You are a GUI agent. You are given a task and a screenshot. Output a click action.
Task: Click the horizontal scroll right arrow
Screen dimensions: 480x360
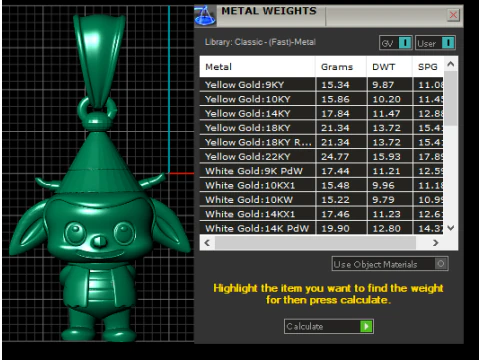435,243
